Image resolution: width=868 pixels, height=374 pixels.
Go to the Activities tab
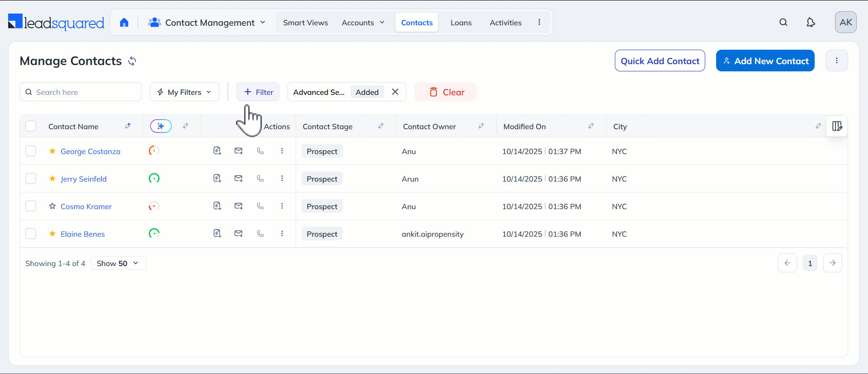(x=505, y=23)
